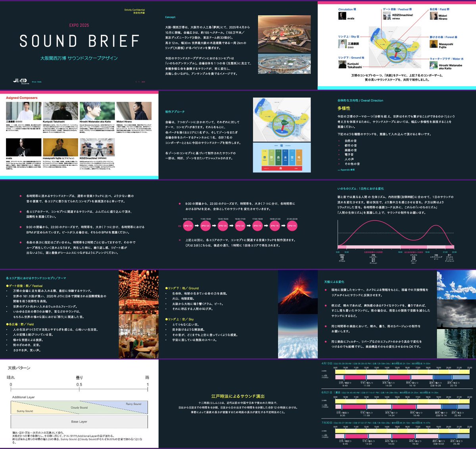
Task: Click the Base Layer bar
Action: pyautogui.click(x=79, y=422)
